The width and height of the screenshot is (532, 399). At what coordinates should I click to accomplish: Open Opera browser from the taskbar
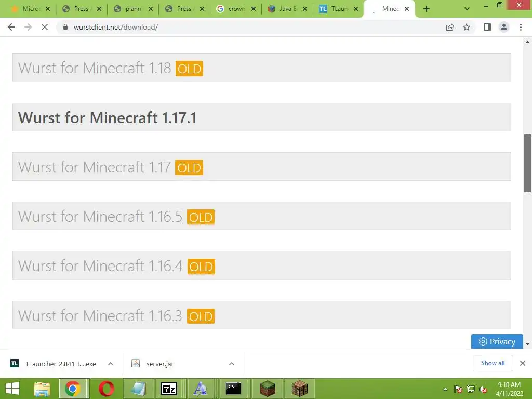pyautogui.click(x=107, y=389)
